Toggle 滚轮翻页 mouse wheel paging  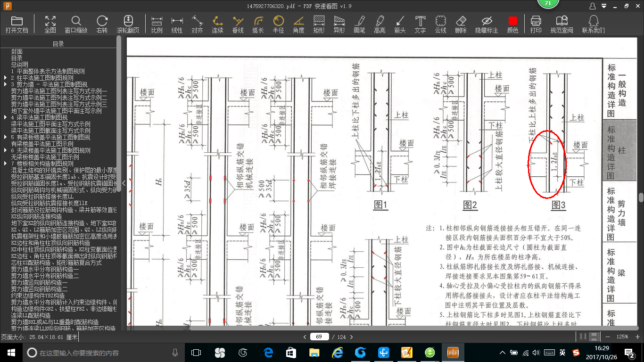click(128, 24)
